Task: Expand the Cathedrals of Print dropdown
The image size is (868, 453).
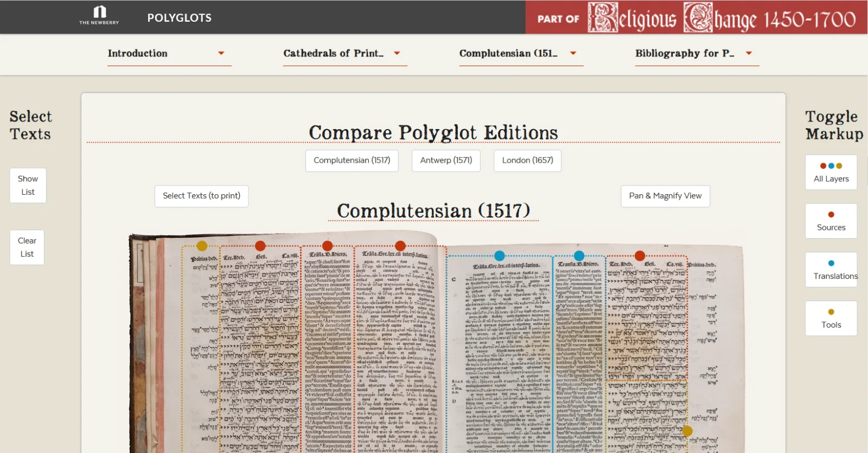Action: (x=345, y=53)
